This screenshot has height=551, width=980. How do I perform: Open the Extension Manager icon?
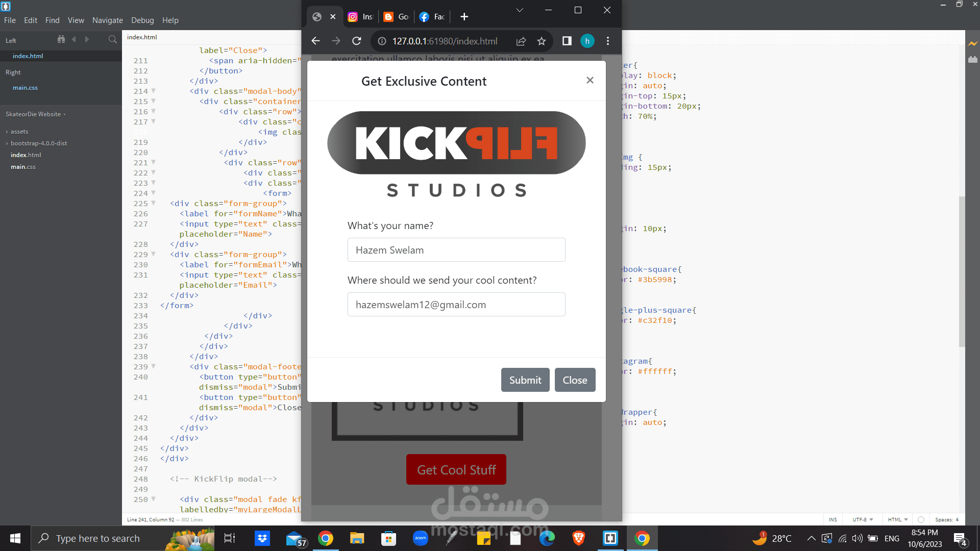(973, 60)
